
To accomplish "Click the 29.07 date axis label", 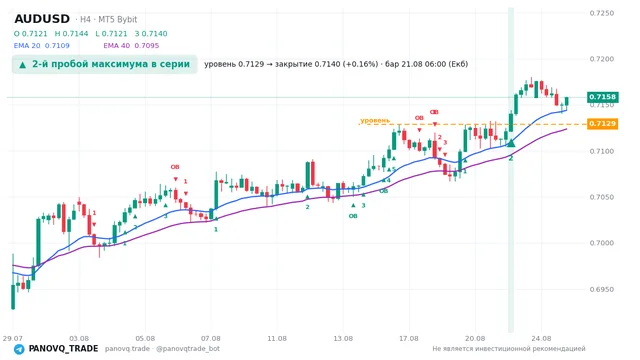I will (x=12, y=338).
